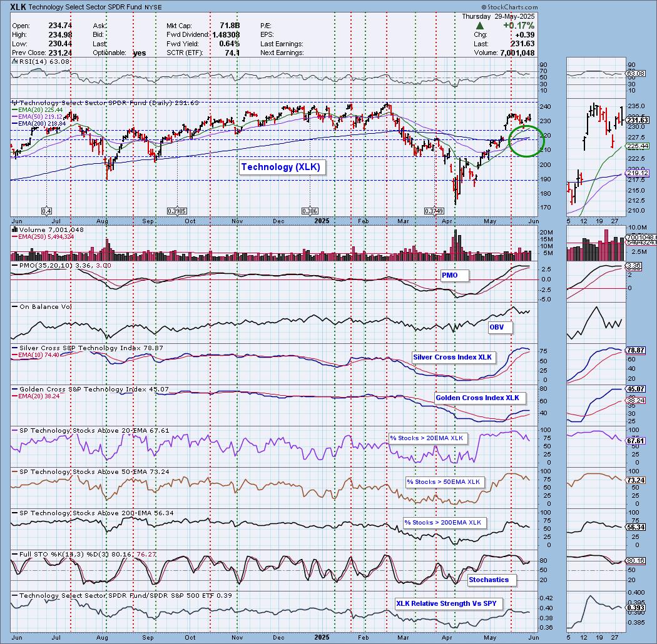Click the SP Technology Stocks Above 20-EMA title
Screen dimensions: 657x644
(x=91, y=430)
